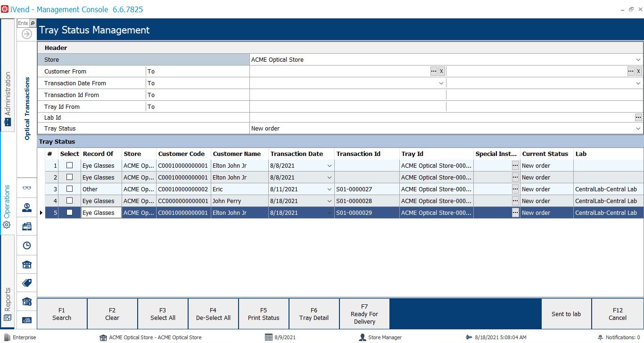
Task: Tick the Select box on highlighted row 5
Action: click(x=69, y=212)
